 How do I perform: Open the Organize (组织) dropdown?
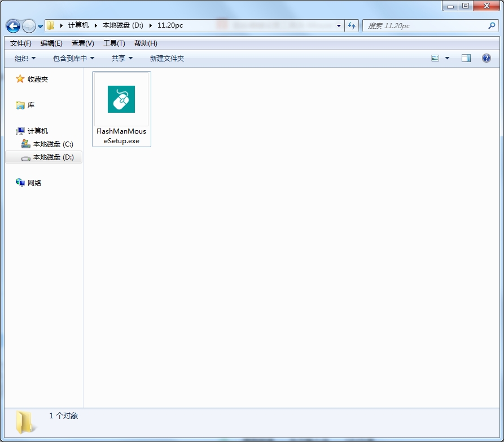[x=25, y=58]
